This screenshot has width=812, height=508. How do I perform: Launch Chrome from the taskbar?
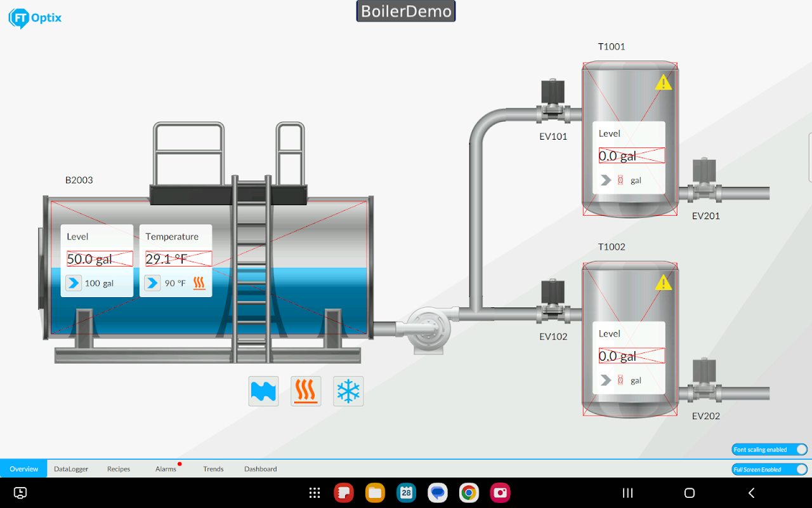469,493
